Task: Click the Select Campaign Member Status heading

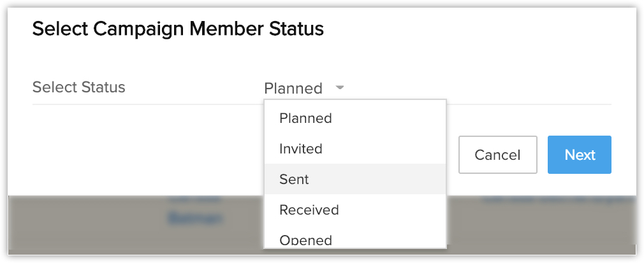Action: 178,29
